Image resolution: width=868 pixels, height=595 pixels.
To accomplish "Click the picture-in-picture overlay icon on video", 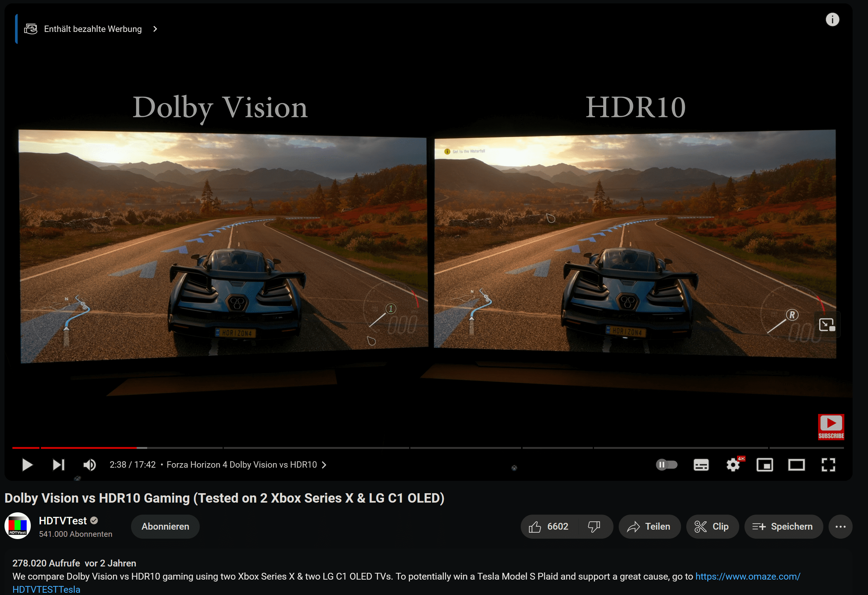I will (827, 325).
